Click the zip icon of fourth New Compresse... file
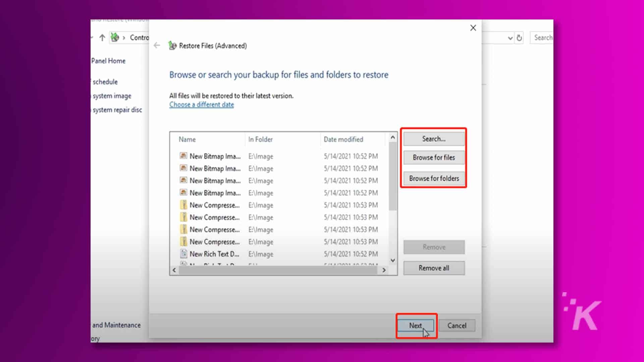 (x=183, y=241)
